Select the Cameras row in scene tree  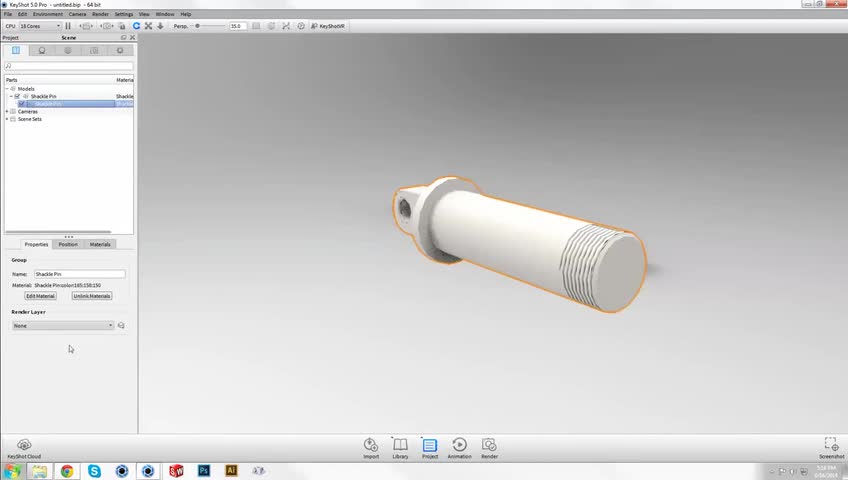[28, 111]
